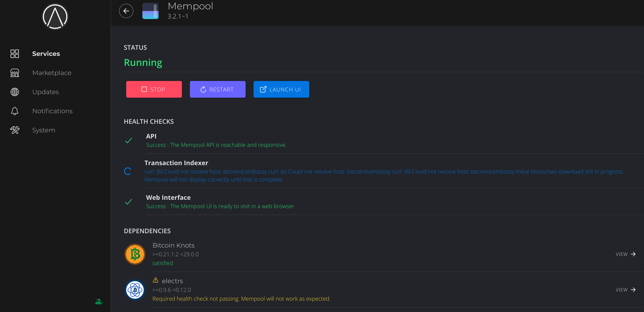This screenshot has height=312, width=644.
Task: Click the System tools icon
Action: coord(15,130)
